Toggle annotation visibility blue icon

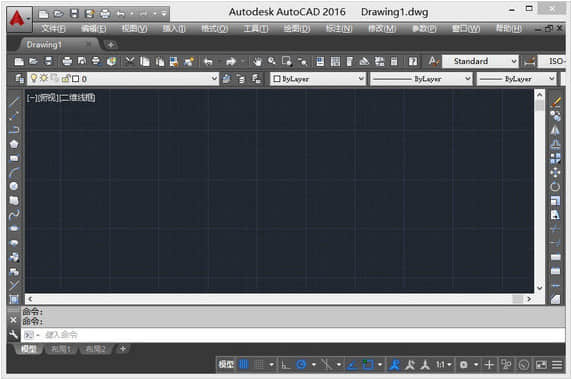(394, 364)
